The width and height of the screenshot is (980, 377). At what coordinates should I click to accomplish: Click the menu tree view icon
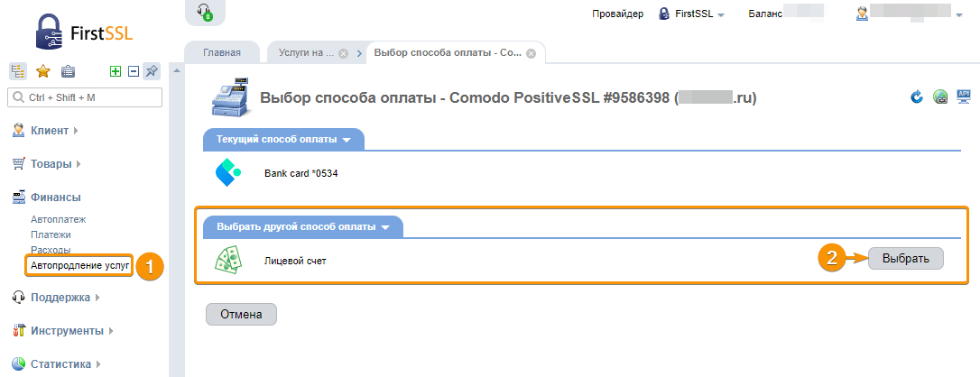pyautogui.click(x=18, y=71)
